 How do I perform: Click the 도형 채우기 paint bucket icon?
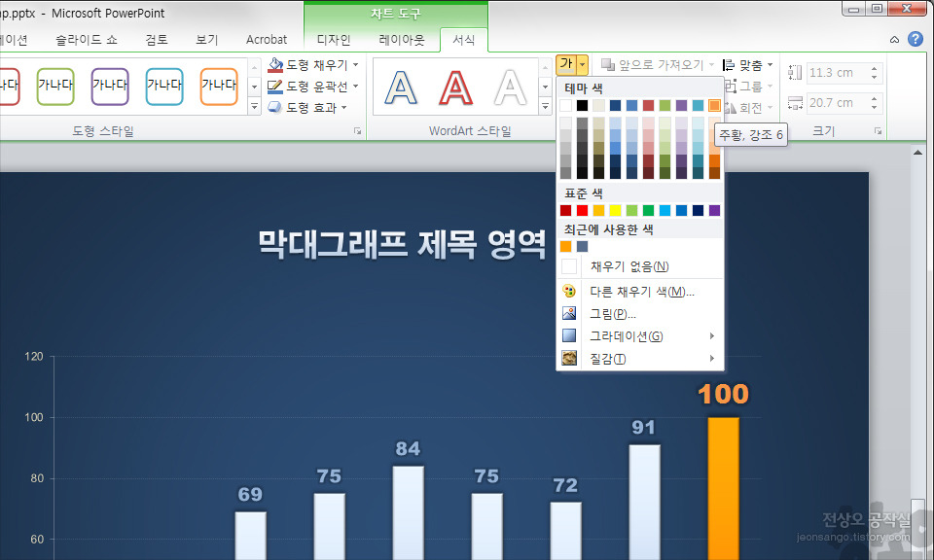[275, 64]
